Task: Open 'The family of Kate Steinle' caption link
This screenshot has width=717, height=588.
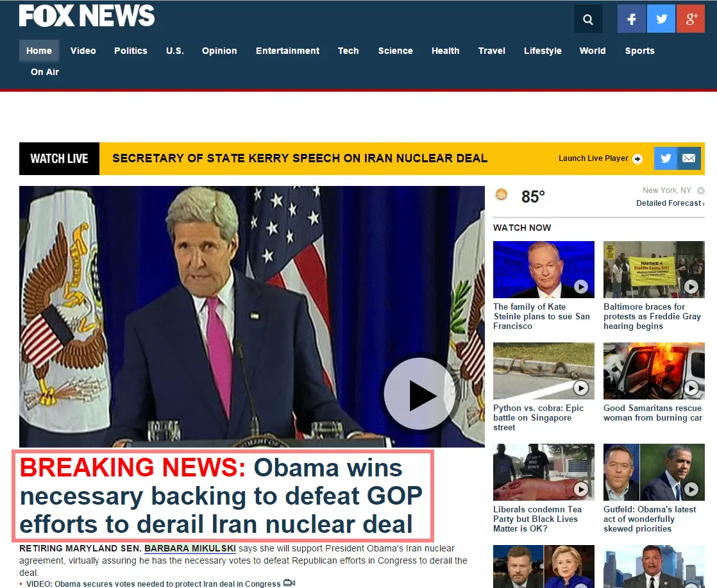Action: click(541, 316)
